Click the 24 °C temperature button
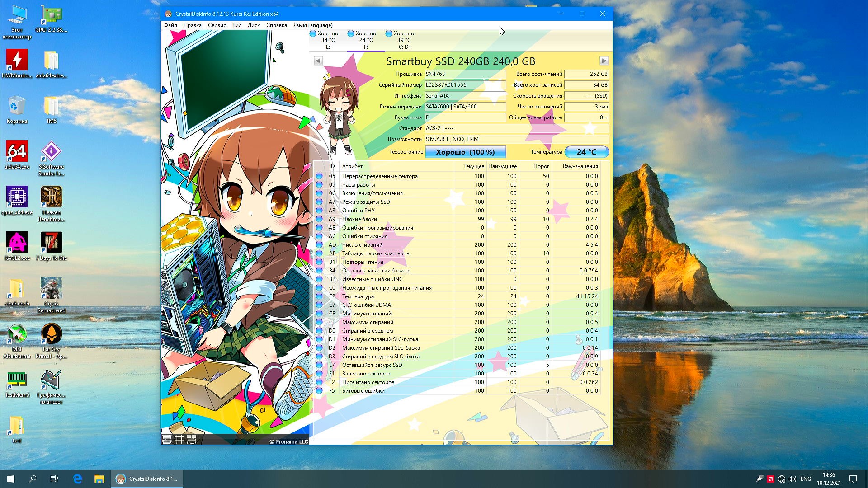 tap(586, 152)
